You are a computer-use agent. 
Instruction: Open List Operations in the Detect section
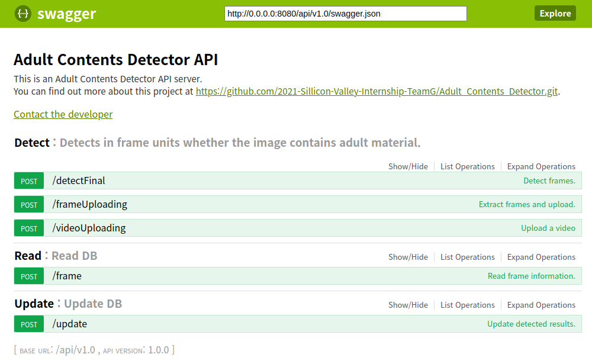468,166
